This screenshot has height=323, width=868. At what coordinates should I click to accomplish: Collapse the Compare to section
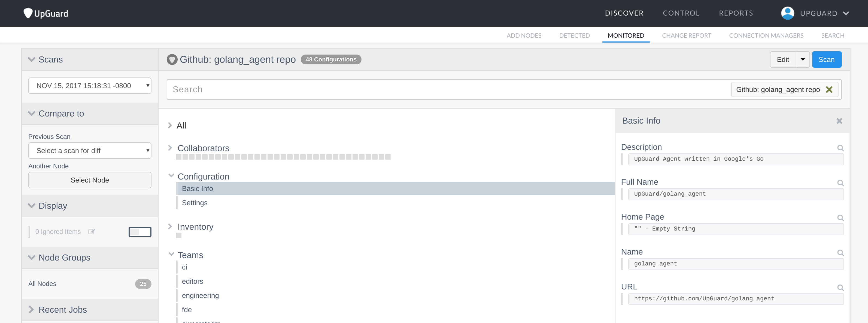[32, 113]
